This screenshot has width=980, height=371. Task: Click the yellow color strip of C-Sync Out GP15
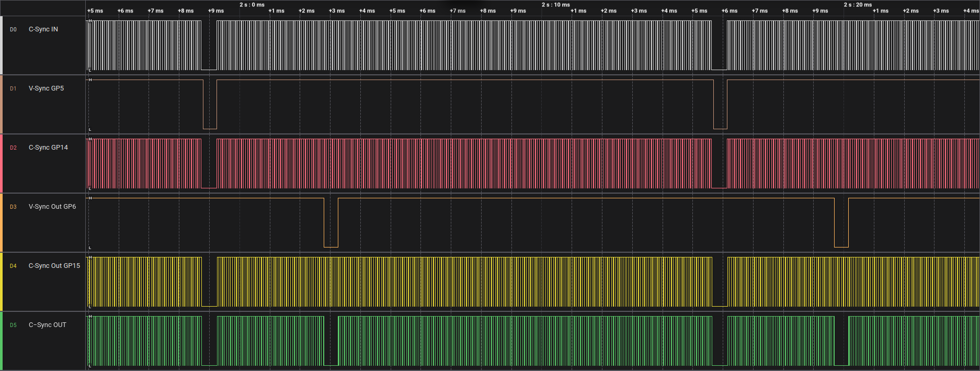[x=1, y=282]
